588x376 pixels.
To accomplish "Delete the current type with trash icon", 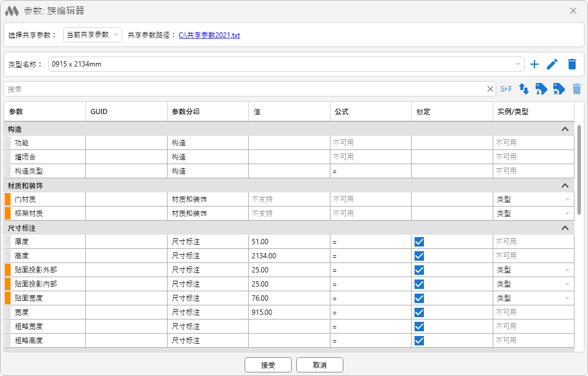I will click(x=572, y=64).
